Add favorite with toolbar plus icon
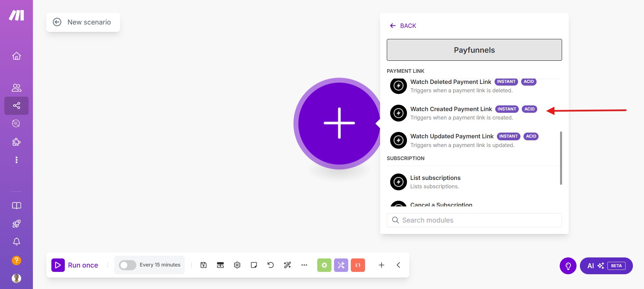 pos(381,265)
